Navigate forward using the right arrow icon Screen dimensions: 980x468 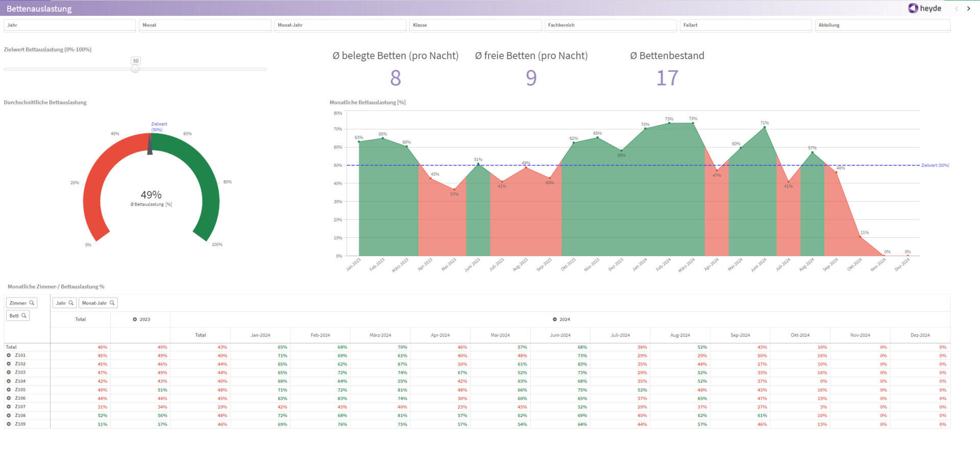tap(969, 9)
